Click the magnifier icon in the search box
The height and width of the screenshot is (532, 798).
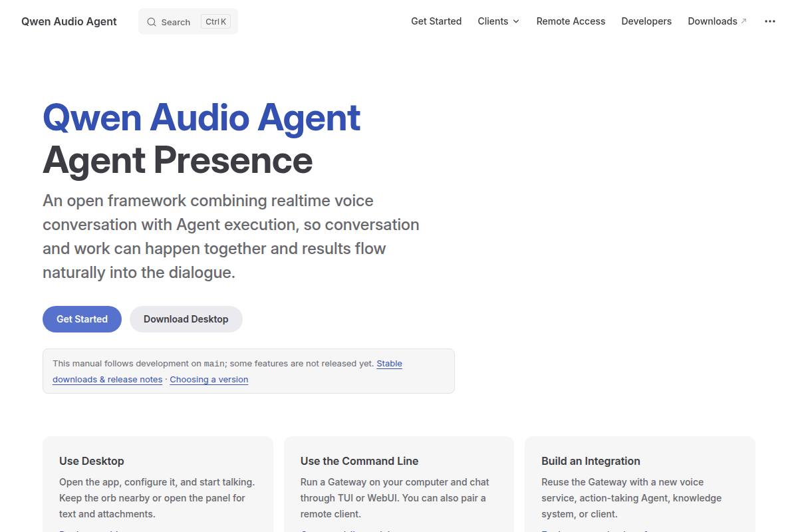[152, 22]
